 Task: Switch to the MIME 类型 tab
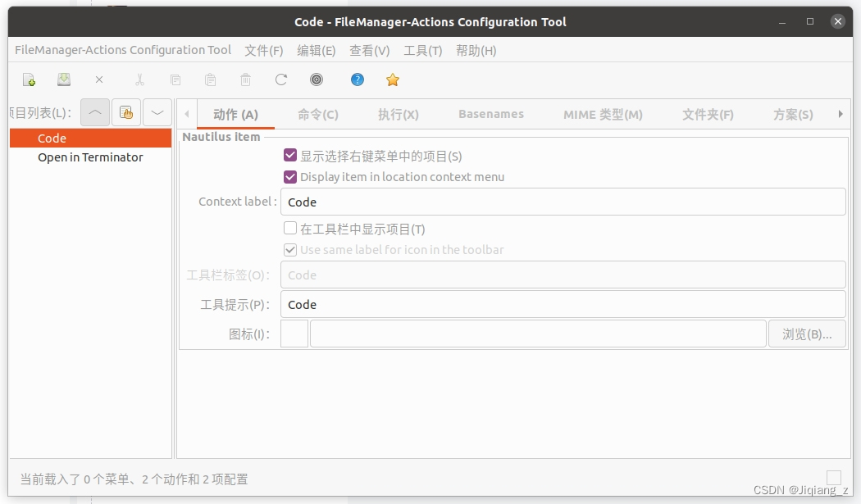tap(604, 114)
